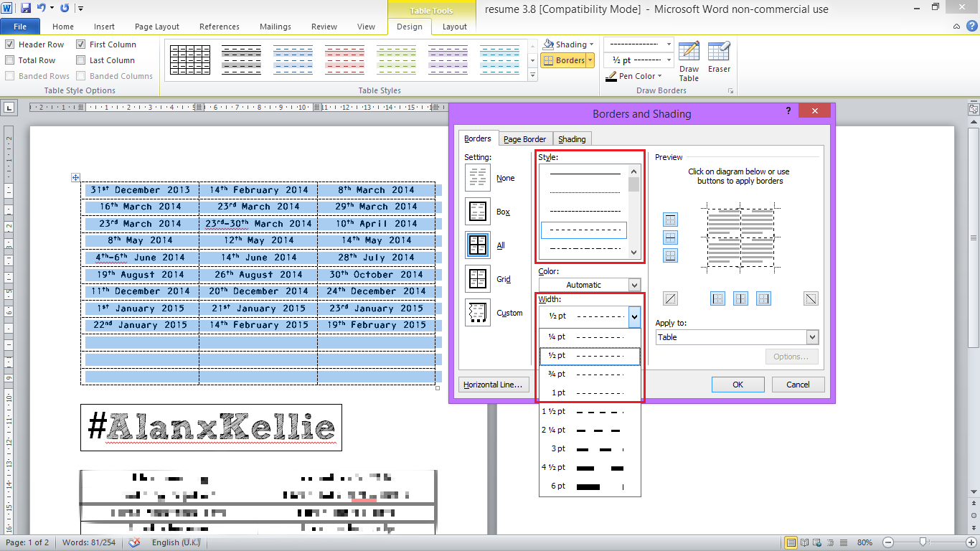
Task: Open the Word Help question mark icon
Action: [x=971, y=27]
